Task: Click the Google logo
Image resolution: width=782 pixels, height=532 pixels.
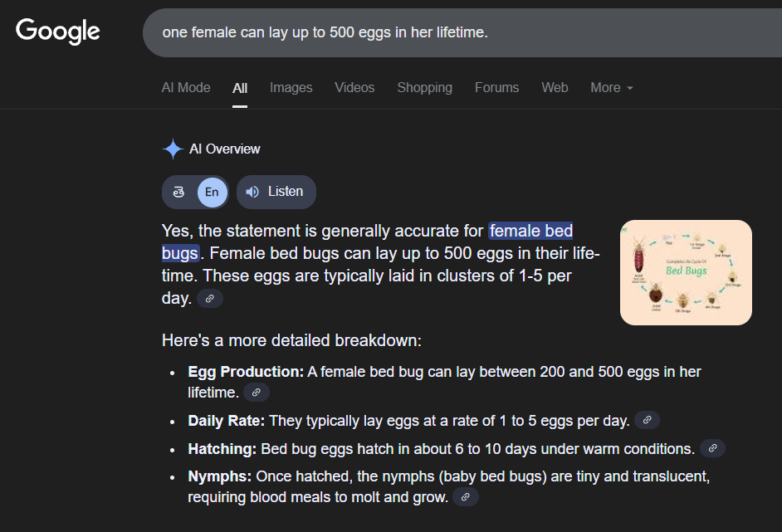Action: click(x=56, y=32)
